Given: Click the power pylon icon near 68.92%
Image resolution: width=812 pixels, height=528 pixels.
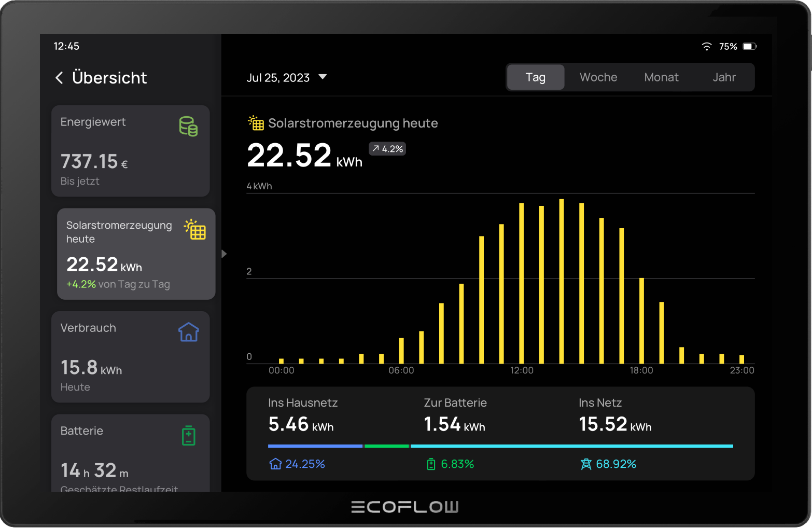Looking at the screenshot, I should coord(586,464).
